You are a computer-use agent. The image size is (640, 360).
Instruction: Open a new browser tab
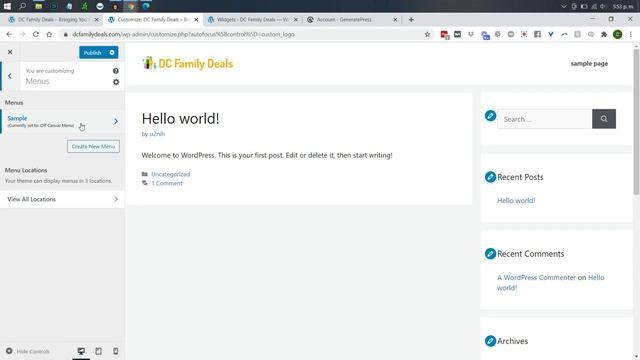click(411, 19)
